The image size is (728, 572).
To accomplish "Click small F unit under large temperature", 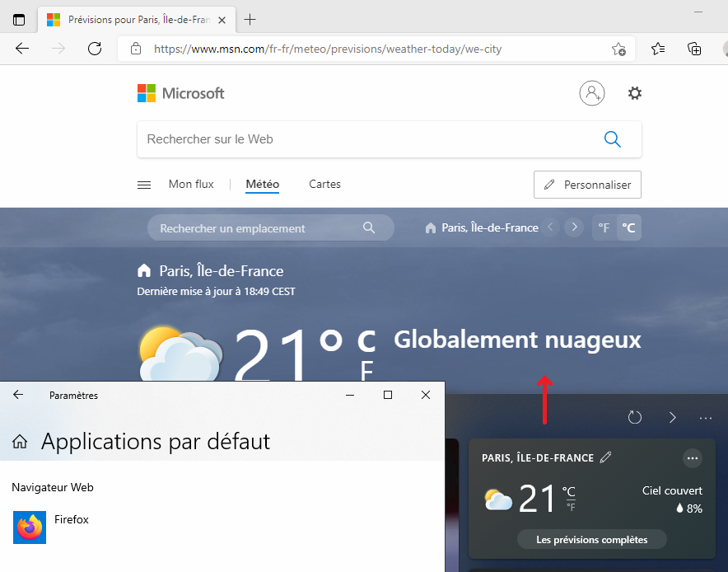I will click(x=366, y=370).
